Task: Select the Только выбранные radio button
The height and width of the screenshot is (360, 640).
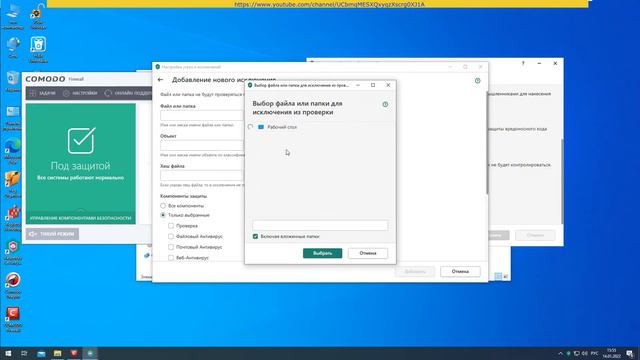Action: (x=163, y=215)
